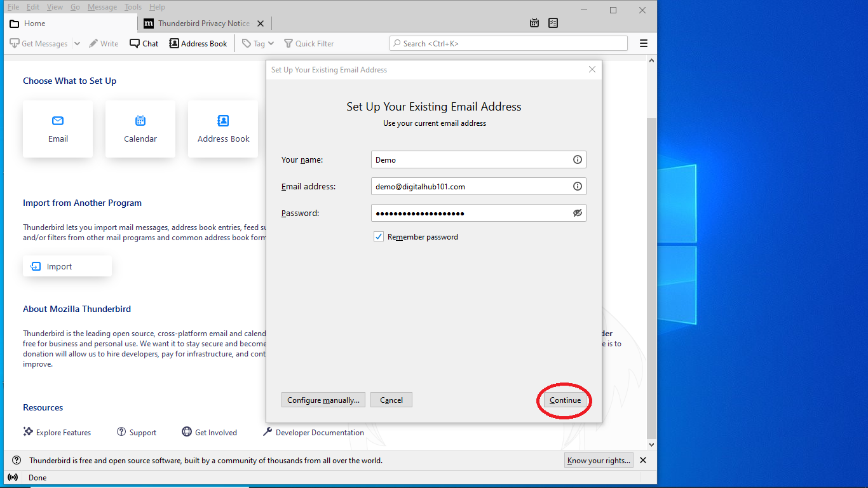Maximize the Thunderbird window
The image size is (868, 488).
point(613,10)
